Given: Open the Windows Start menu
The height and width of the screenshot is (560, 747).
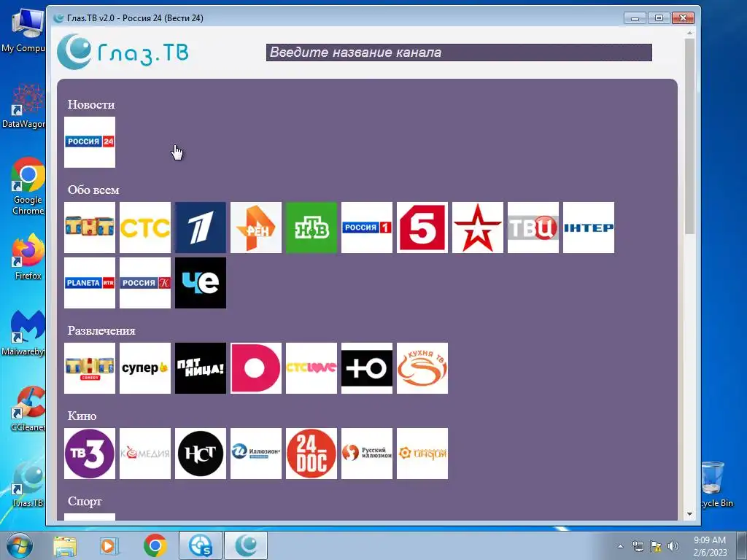Looking at the screenshot, I should tap(18, 545).
